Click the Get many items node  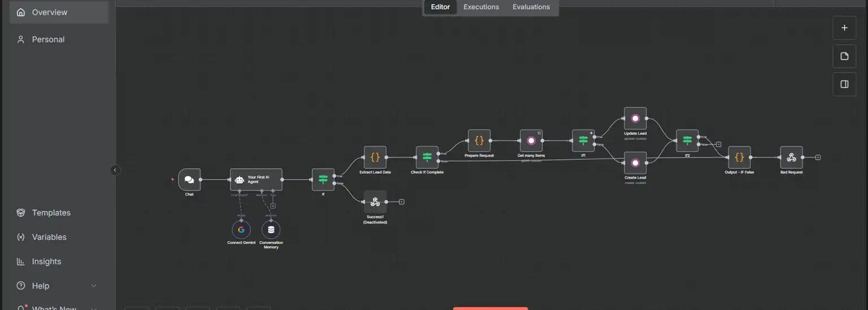coord(531,141)
